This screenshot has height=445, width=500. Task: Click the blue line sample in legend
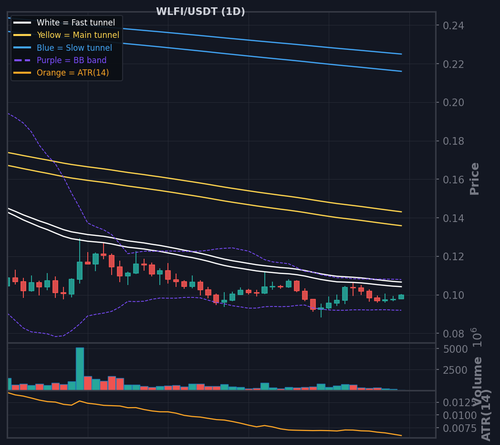click(22, 48)
